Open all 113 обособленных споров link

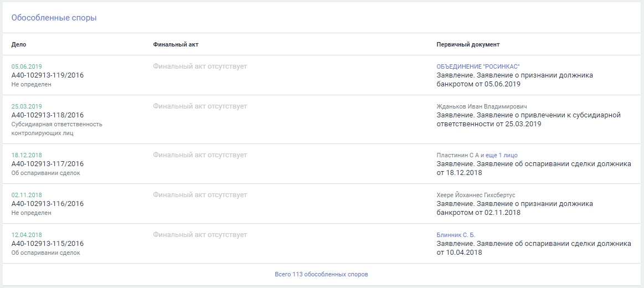(321, 274)
